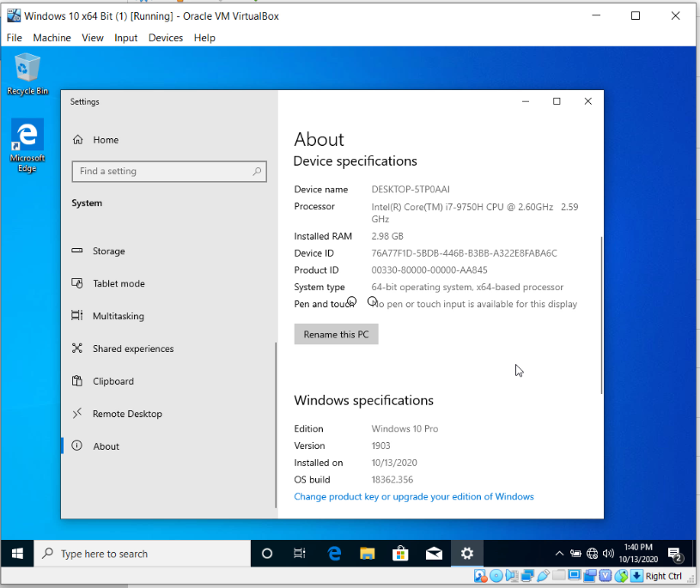Open Multitasking settings
The width and height of the screenshot is (700, 588).
[119, 316]
